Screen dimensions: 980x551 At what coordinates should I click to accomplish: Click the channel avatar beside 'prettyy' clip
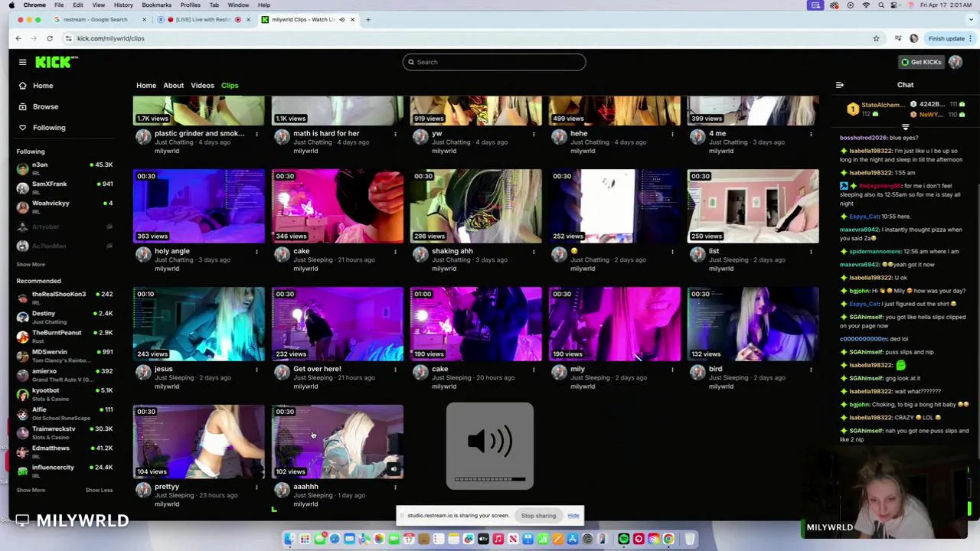(143, 491)
